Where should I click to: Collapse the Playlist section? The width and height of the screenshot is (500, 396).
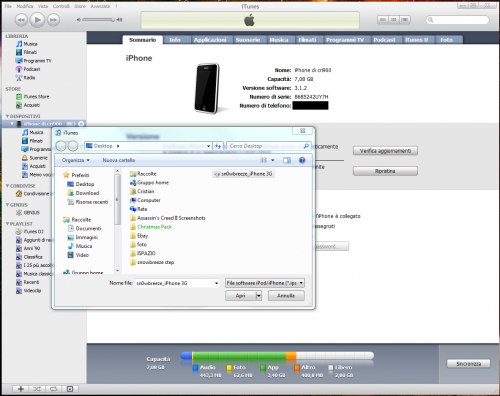click(x=7, y=224)
